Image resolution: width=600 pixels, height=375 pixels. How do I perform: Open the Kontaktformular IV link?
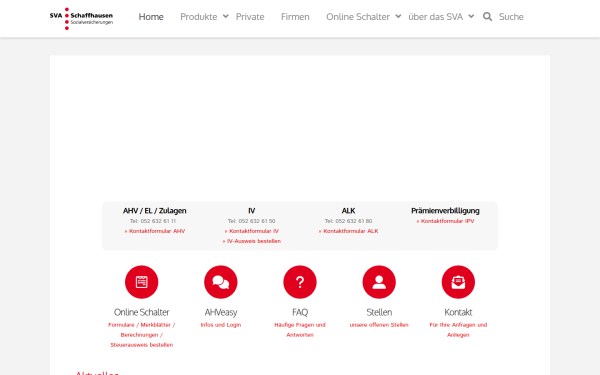point(252,231)
